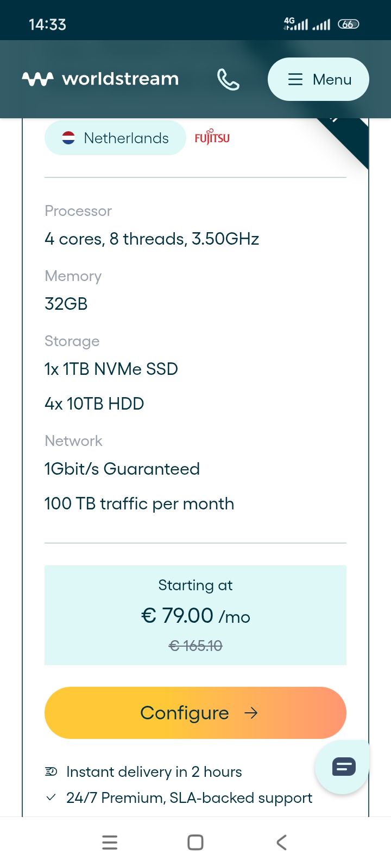Select the € 79.00 /mo price box
Image resolution: width=391 pixels, height=868 pixels.
point(195,615)
